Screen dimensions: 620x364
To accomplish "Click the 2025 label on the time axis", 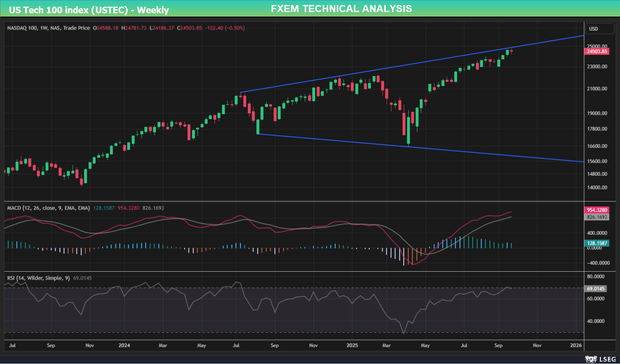I will 352,345.
